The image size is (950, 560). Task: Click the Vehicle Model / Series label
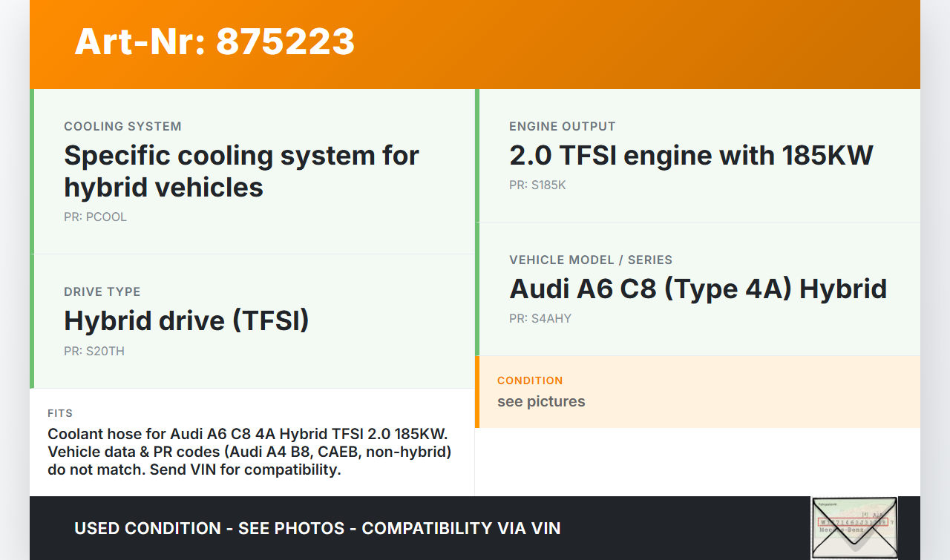point(590,260)
